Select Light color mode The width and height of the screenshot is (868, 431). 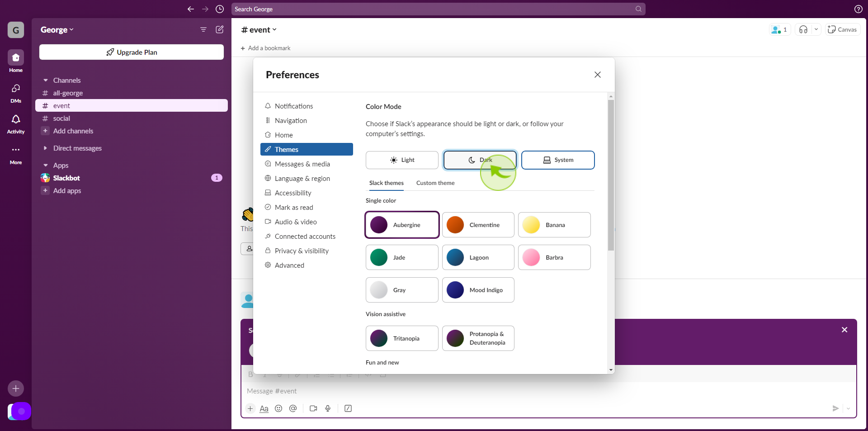click(402, 160)
